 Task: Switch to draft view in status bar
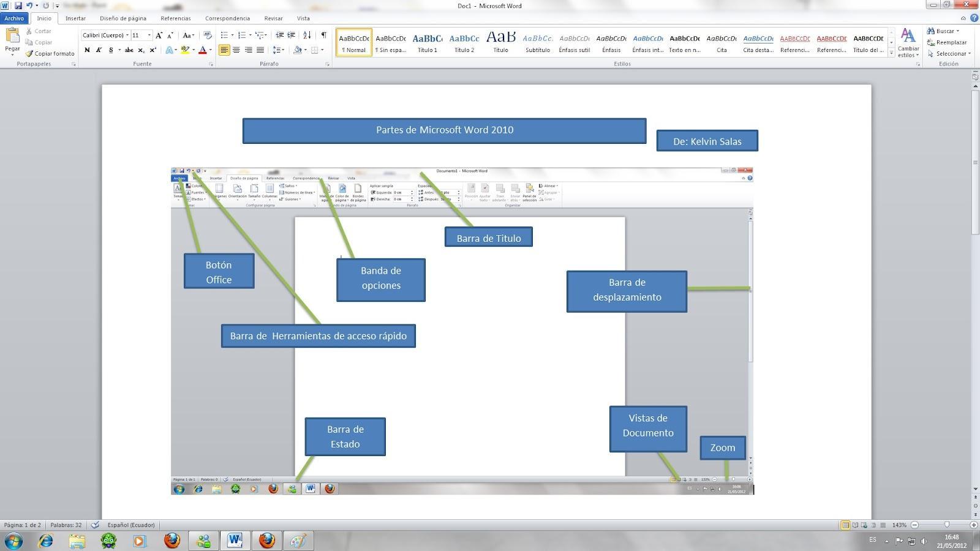pyautogui.click(x=883, y=525)
